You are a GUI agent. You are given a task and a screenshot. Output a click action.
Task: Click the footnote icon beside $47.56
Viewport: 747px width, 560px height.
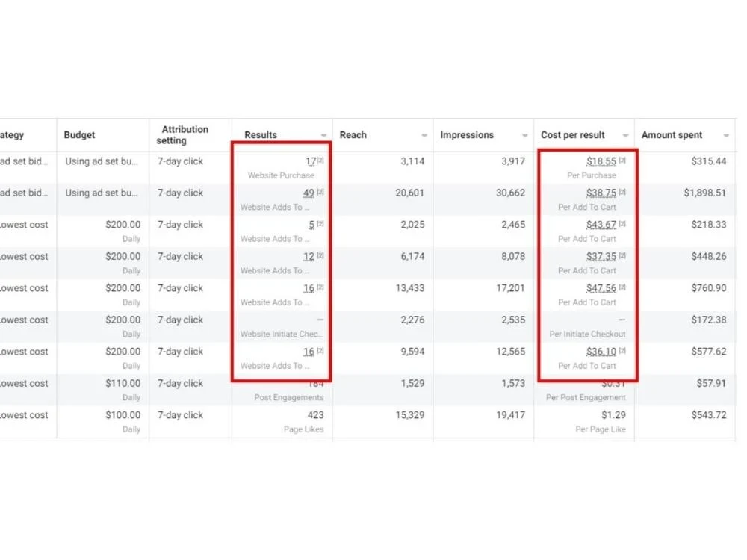click(622, 287)
